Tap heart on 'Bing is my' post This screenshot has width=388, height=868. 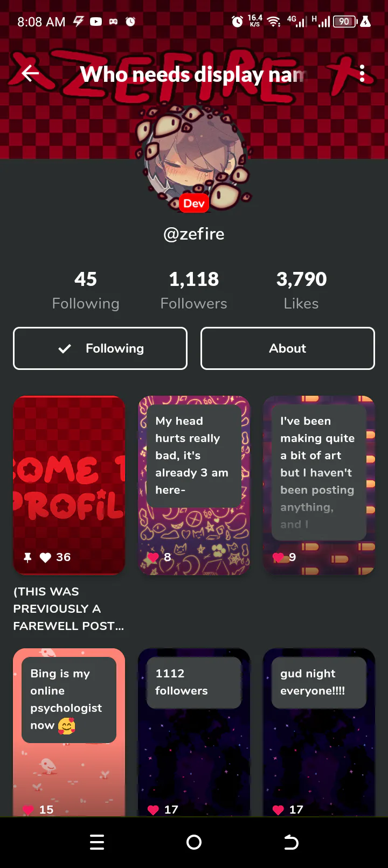28,810
